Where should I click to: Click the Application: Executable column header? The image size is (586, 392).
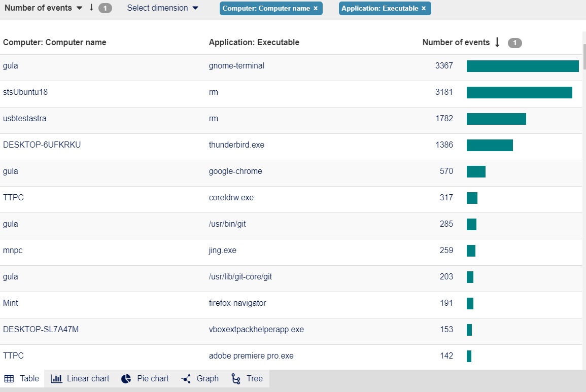254,43
